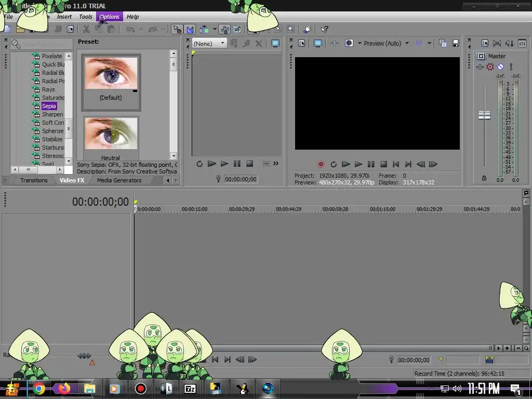Select the Zoom Edit magnifier tool

pyautogui.click(x=291, y=29)
